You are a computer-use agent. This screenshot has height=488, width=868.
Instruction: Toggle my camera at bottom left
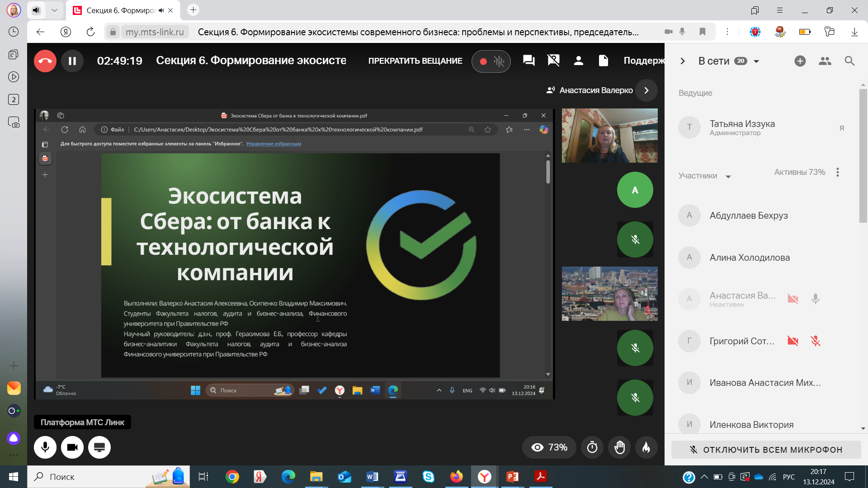(72, 447)
